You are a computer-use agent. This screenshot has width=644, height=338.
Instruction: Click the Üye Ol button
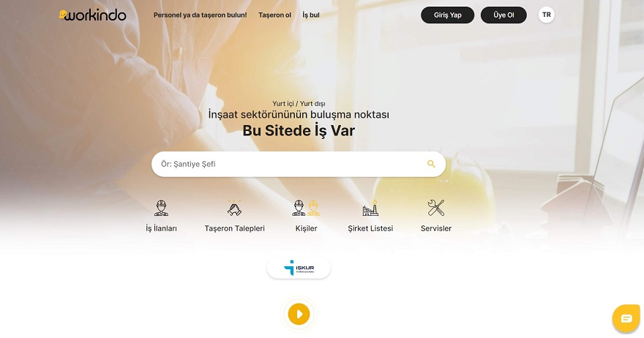tap(503, 15)
